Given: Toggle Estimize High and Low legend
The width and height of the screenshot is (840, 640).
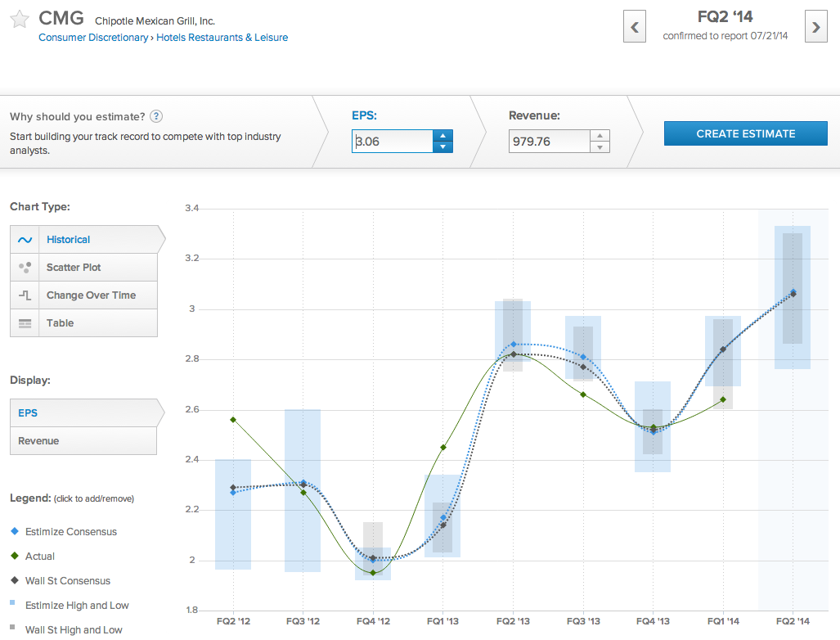Looking at the screenshot, I should coord(77,606).
